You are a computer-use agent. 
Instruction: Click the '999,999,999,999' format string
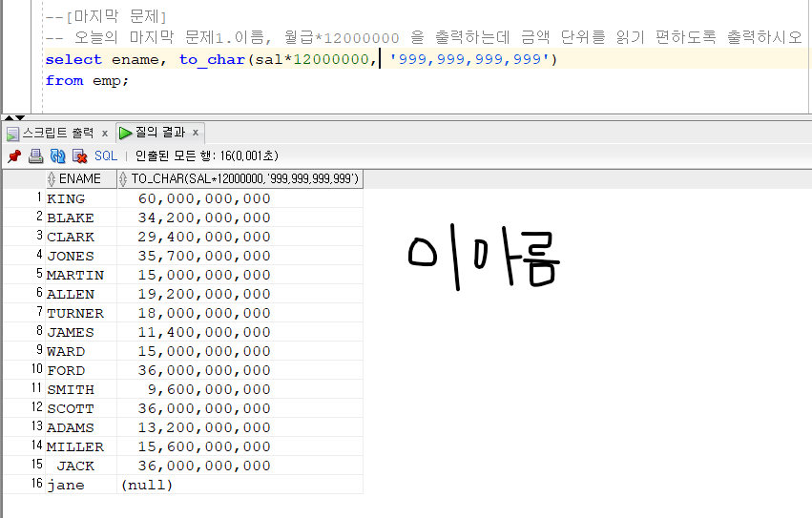468,59
